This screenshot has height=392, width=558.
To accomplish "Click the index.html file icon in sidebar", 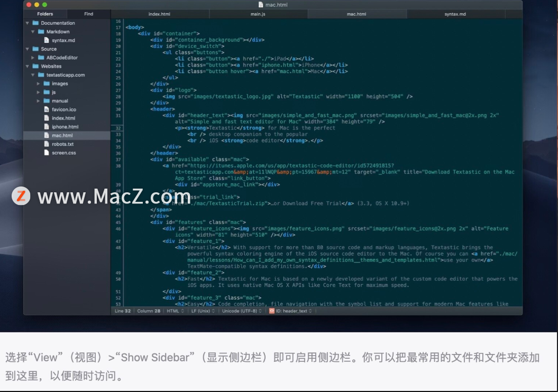I will coord(46,118).
